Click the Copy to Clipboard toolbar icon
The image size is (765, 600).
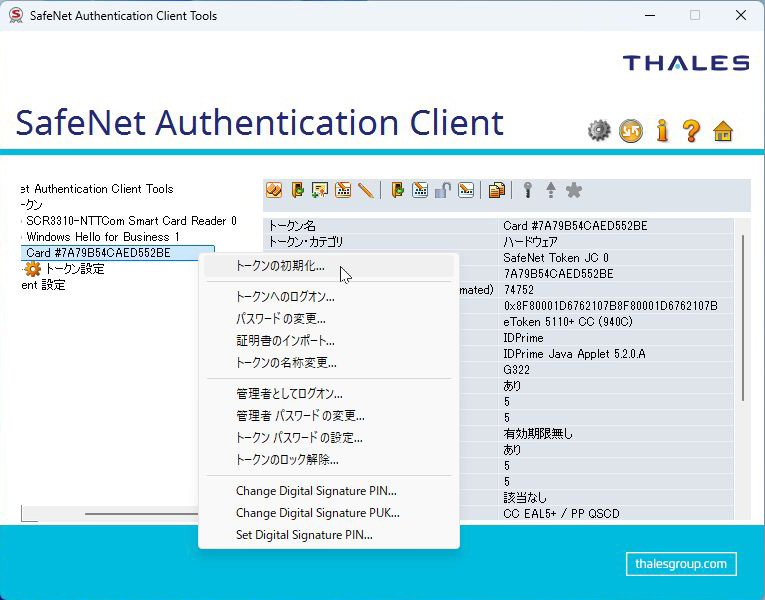(497, 190)
